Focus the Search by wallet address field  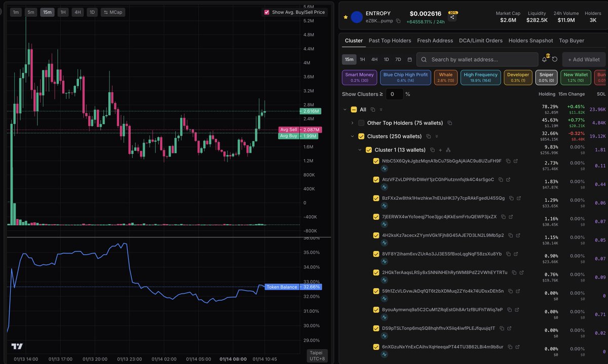click(x=477, y=59)
